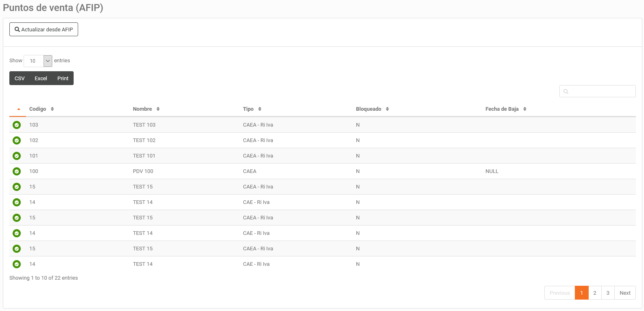The height and width of the screenshot is (311, 644).
Task: Export table to Excel
Action: click(41, 79)
